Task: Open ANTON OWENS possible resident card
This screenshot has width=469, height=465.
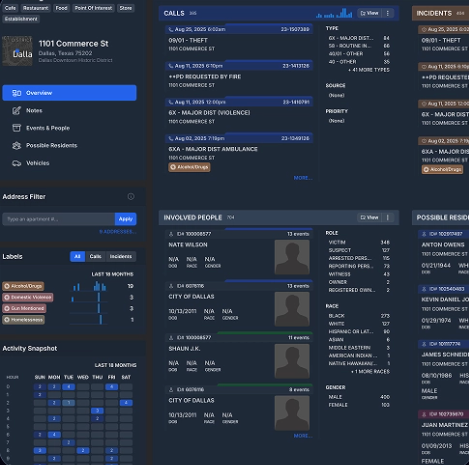Action: [x=443, y=252]
